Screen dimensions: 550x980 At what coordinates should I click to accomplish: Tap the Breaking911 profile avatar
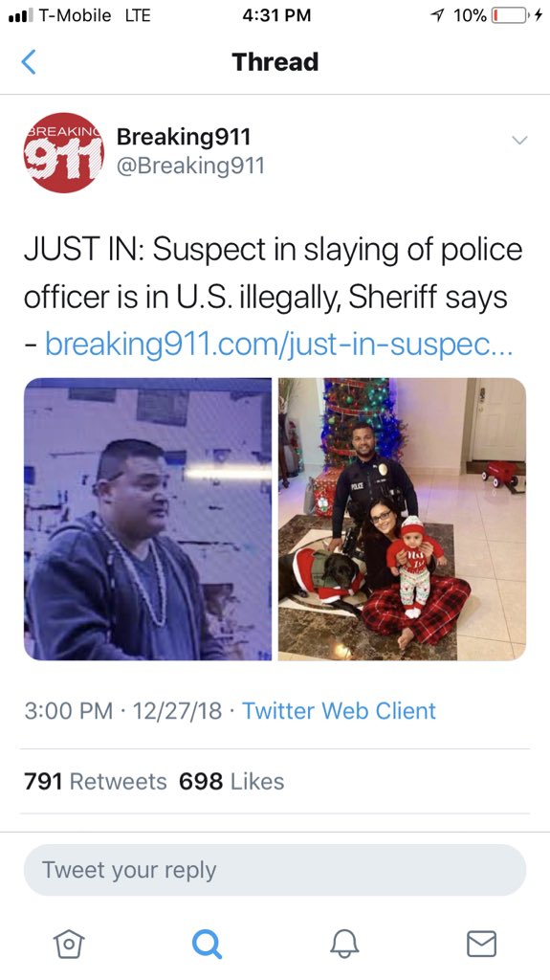pyautogui.click(x=64, y=152)
